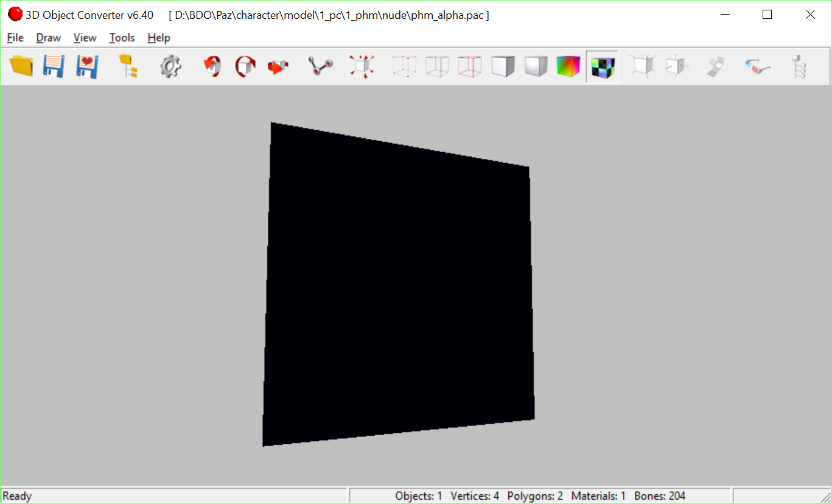
Task: Click the cube with red outward arrows
Action: coord(362,66)
